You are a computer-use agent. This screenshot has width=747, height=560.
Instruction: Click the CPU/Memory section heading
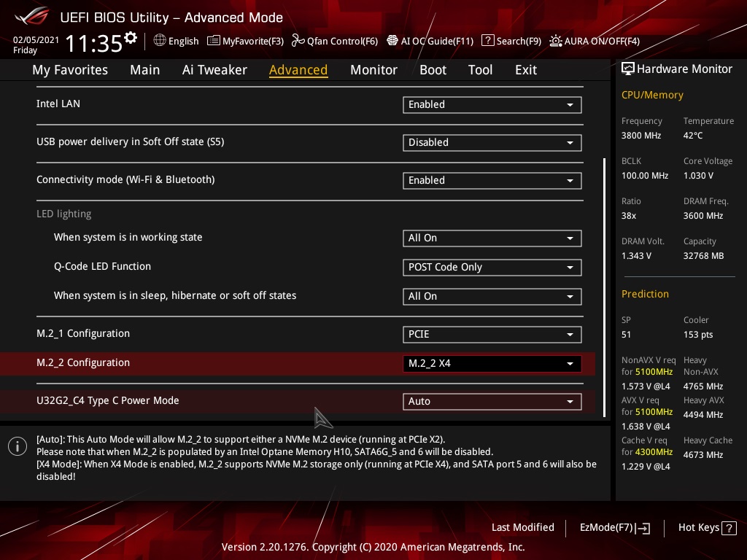click(652, 96)
